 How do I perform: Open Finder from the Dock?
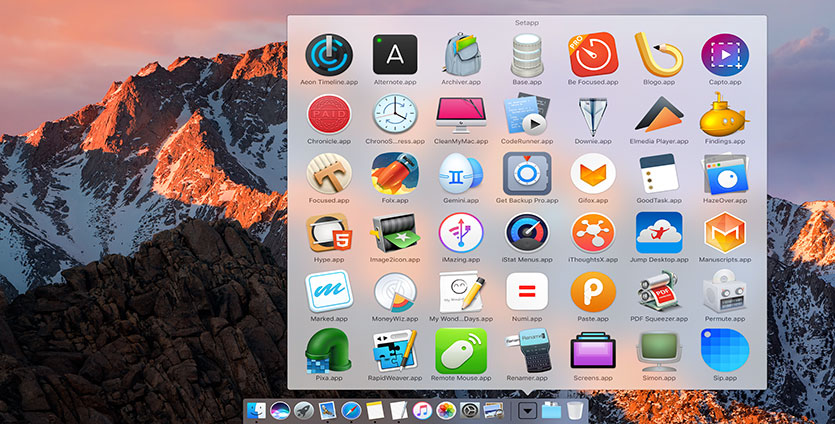click(255, 410)
